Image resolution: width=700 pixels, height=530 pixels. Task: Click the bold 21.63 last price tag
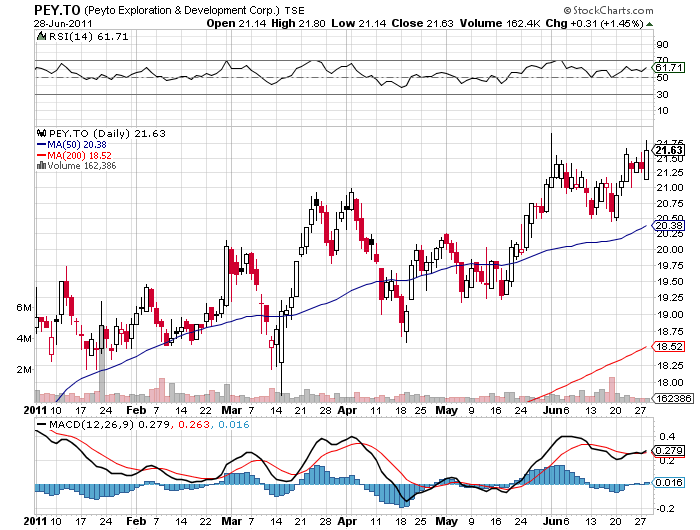[x=668, y=150]
